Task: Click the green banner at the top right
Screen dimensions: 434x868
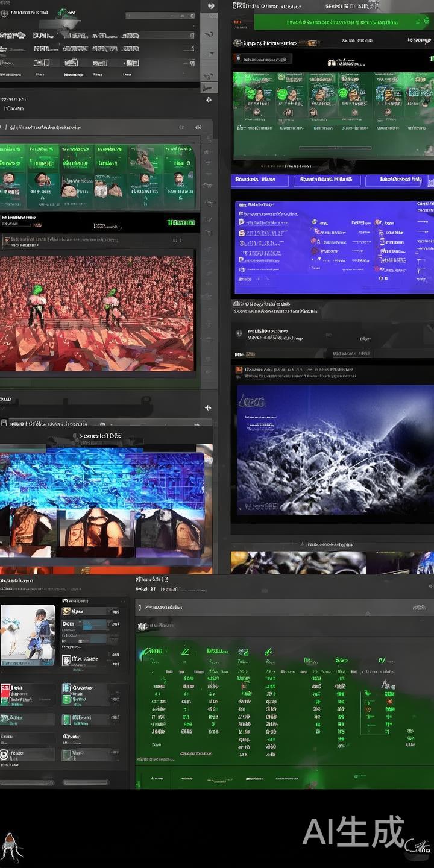Action: 344,22
